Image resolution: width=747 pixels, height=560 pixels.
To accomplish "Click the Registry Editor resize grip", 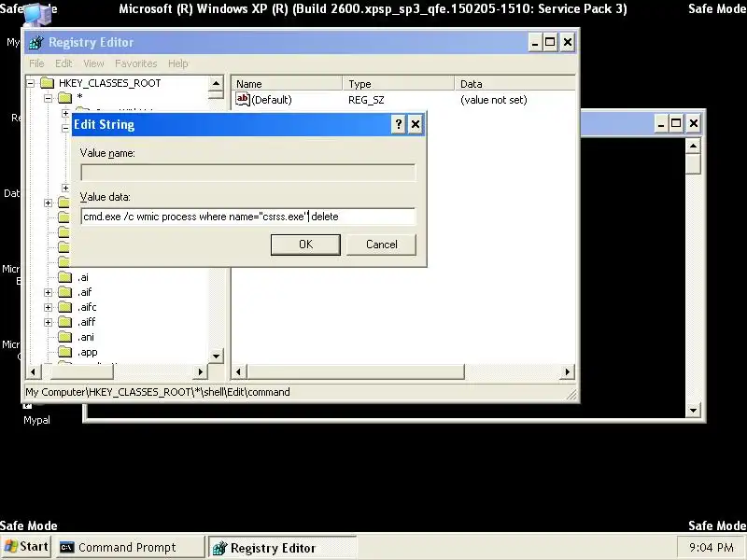I will point(571,394).
